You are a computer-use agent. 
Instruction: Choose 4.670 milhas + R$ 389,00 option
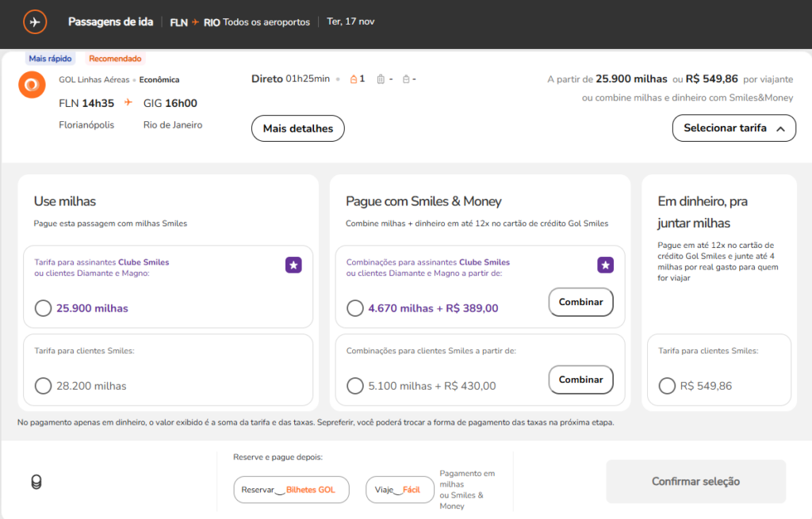pos(354,308)
